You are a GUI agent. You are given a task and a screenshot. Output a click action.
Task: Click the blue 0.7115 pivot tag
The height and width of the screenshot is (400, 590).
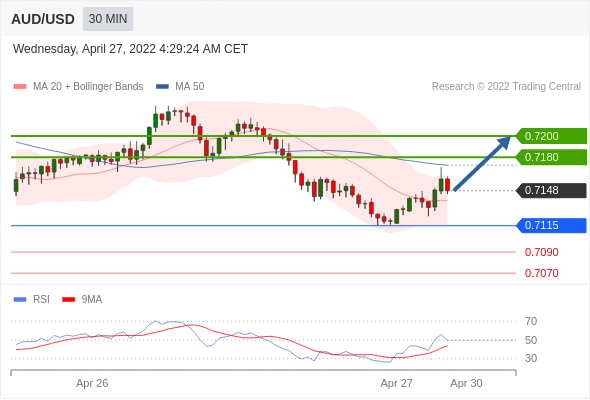point(551,225)
